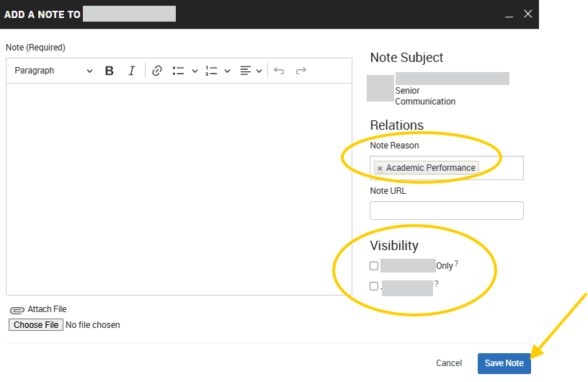
Task: Click Choose File to attach a file
Action: pos(36,325)
